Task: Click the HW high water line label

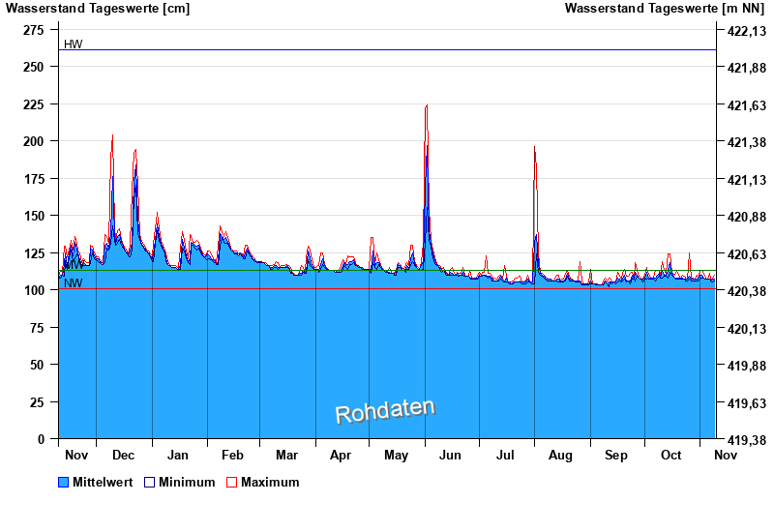Action: (74, 44)
